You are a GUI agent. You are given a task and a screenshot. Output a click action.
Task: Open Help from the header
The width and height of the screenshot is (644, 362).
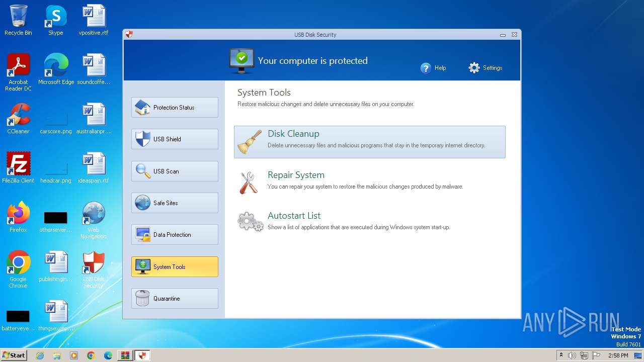[440, 68]
